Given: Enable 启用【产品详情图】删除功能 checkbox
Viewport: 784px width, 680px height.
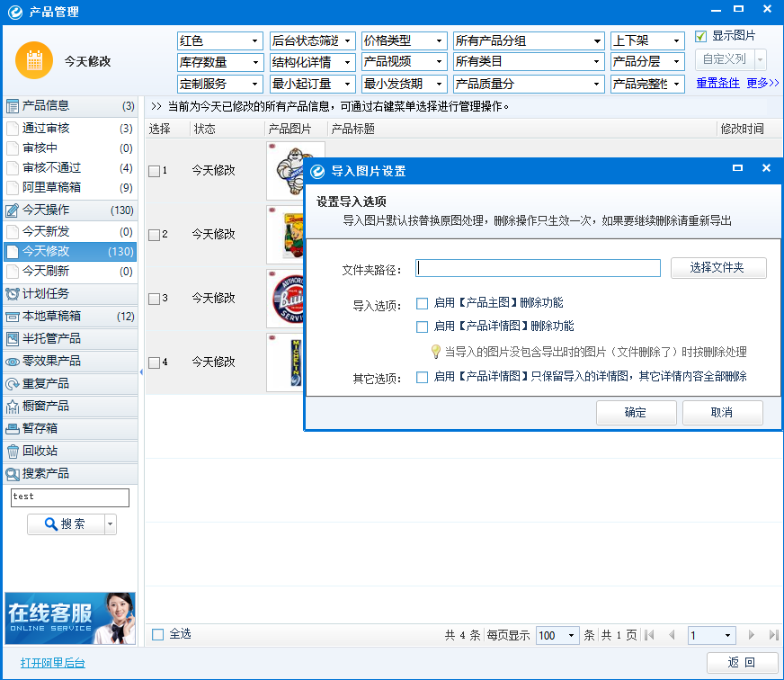Looking at the screenshot, I should (x=422, y=327).
